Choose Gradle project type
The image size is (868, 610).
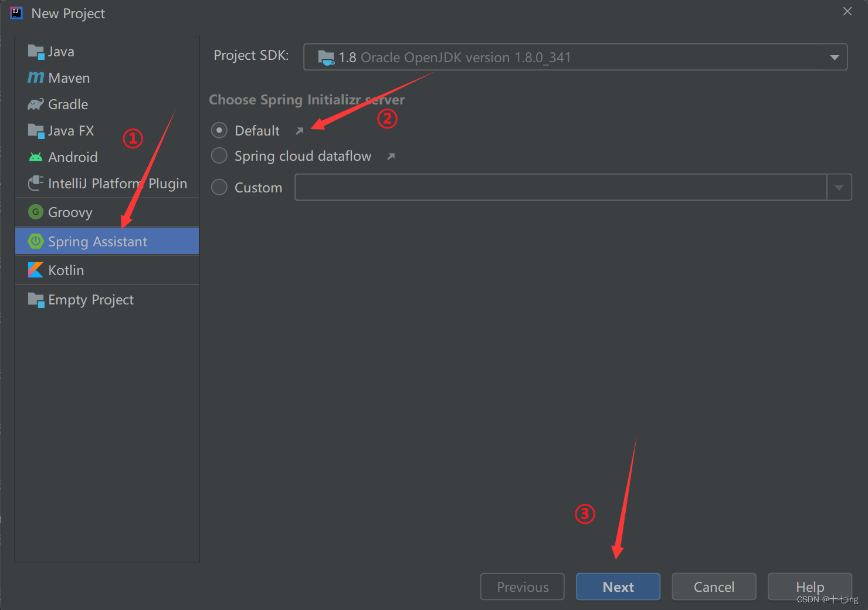pos(107,104)
